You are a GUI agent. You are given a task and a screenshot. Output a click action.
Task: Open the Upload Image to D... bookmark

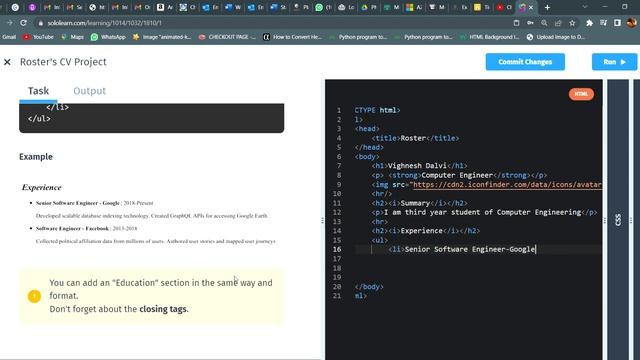(x=556, y=37)
